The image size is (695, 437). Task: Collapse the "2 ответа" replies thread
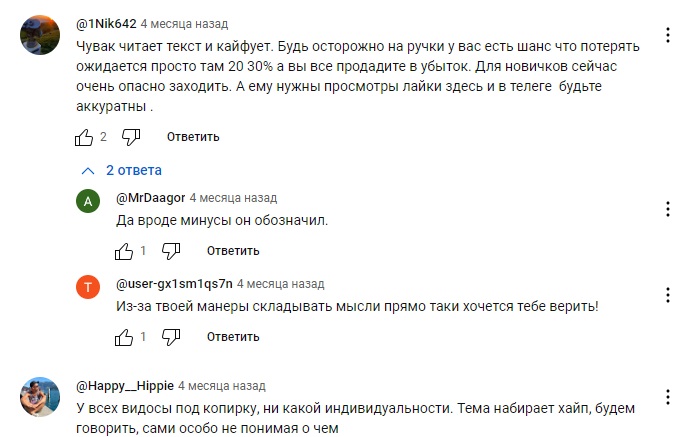122,170
